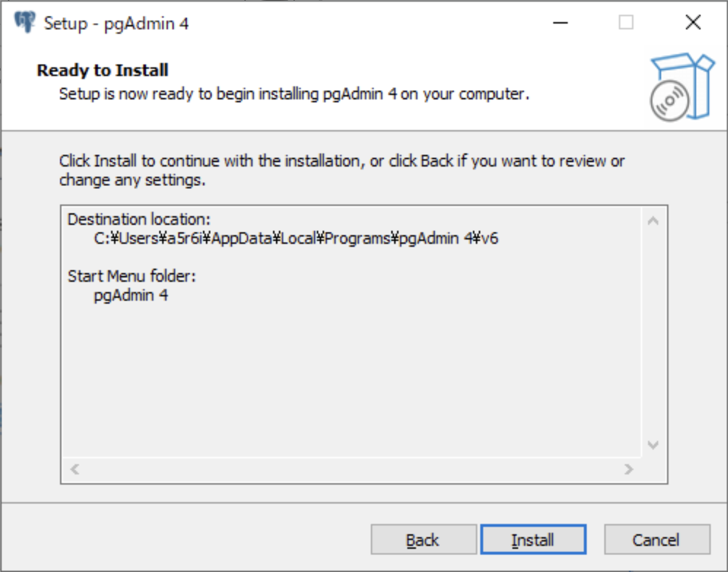Click the "Destination location:" label
The width and height of the screenshot is (728, 572).
(139, 219)
